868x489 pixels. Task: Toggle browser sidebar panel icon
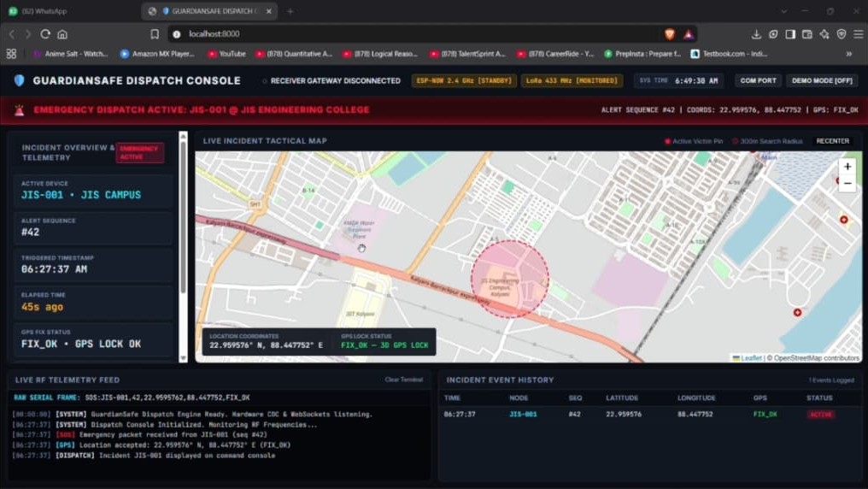790,34
